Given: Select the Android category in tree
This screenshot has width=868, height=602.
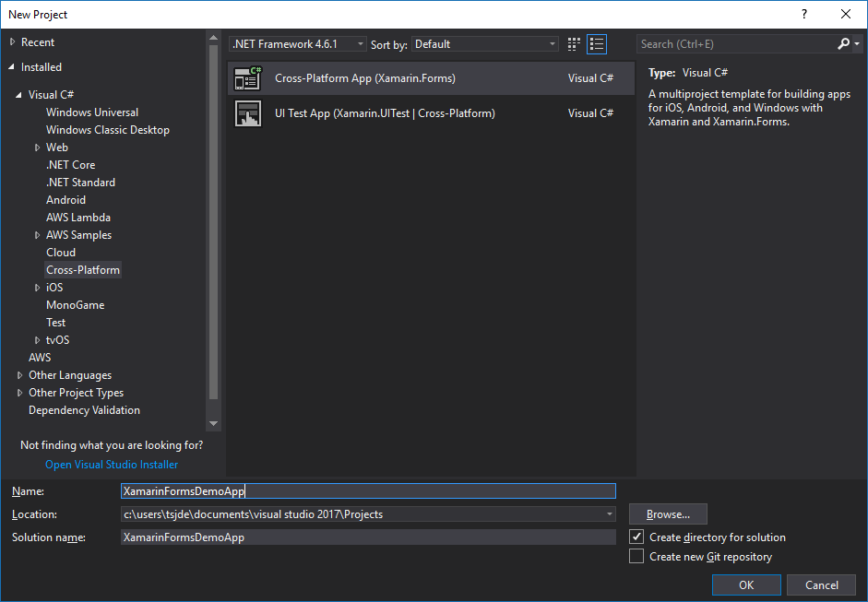Looking at the screenshot, I should (x=65, y=200).
